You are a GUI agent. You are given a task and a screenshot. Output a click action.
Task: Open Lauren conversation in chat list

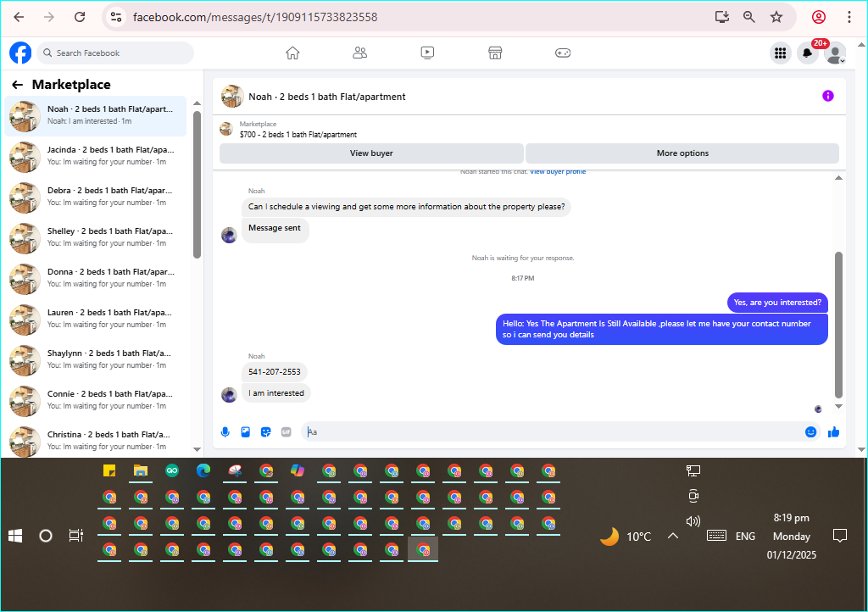click(95, 320)
